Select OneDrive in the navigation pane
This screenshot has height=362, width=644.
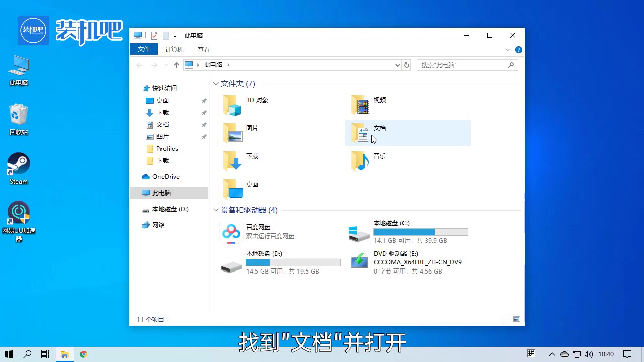pos(166,177)
